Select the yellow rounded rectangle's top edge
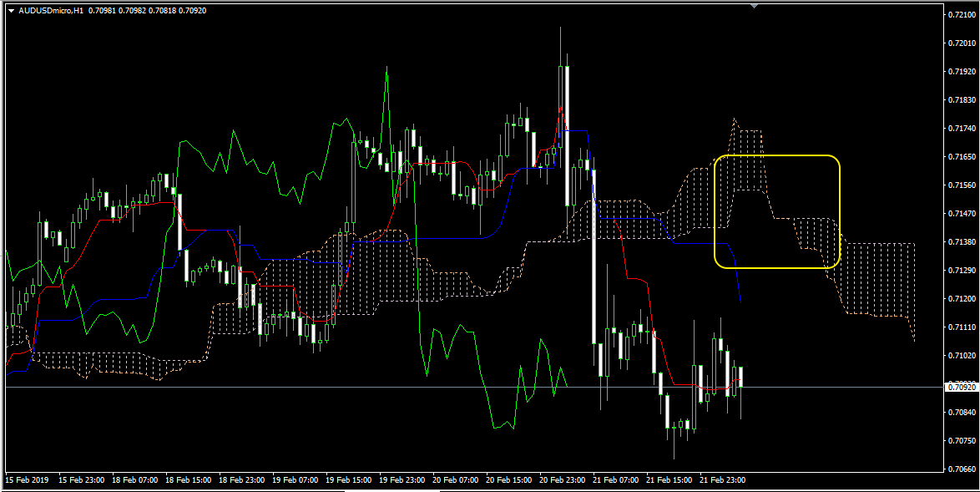 coord(777,155)
